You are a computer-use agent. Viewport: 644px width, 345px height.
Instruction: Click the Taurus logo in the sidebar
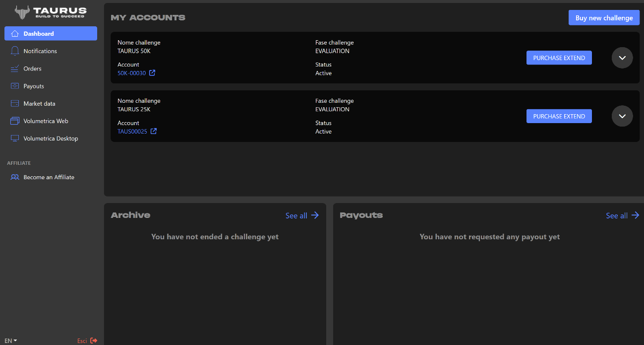pyautogui.click(x=51, y=11)
